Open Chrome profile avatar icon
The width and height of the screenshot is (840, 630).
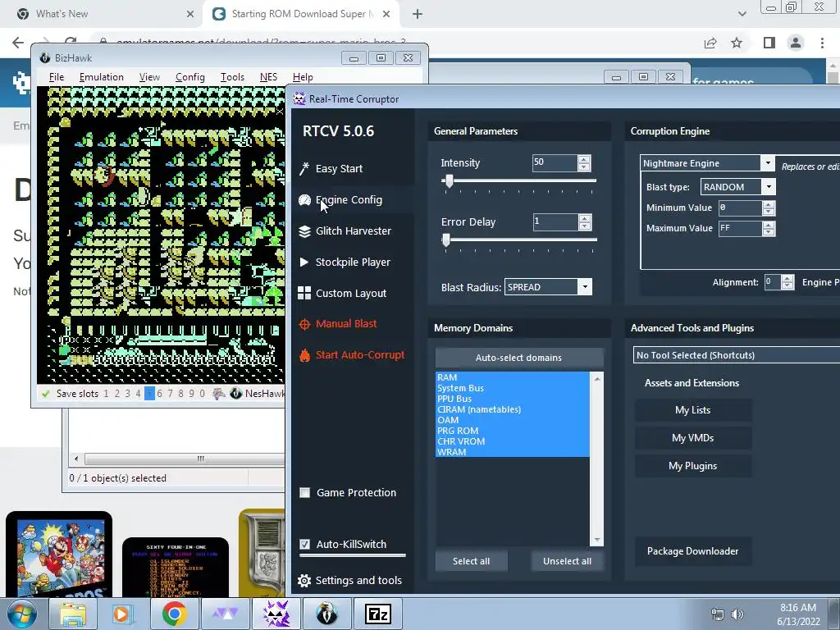[x=796, y=43]
